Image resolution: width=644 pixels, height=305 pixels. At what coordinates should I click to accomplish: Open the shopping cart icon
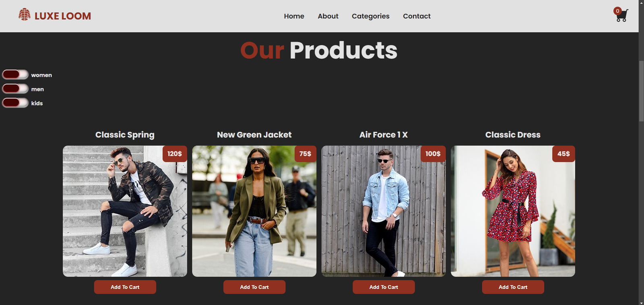(x=622, y=16)
